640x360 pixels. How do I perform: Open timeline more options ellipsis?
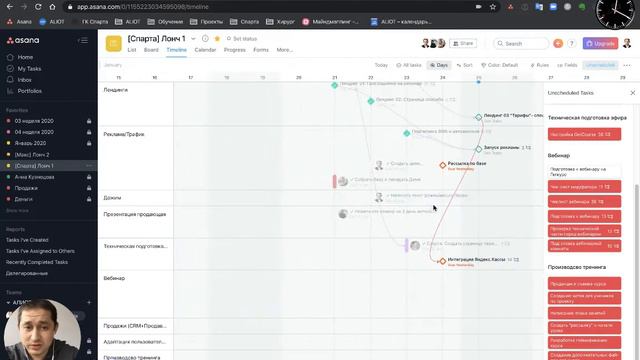tap(627, 65)
